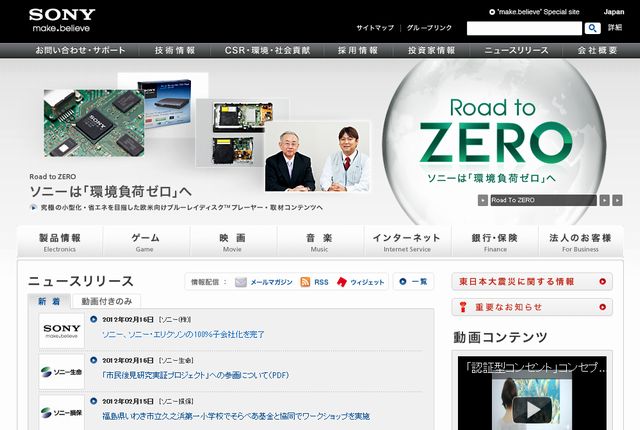Image resolution: width=640 pixels, height=430 pixels.
Task: Open the ソニー・エリクソン100%子会社化 news link
Action: click(183, 335)
